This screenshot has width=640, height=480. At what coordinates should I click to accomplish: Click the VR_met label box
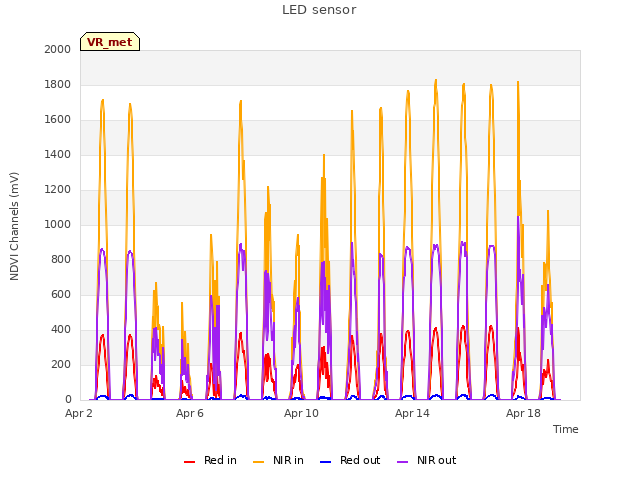[x=110, y=42]
